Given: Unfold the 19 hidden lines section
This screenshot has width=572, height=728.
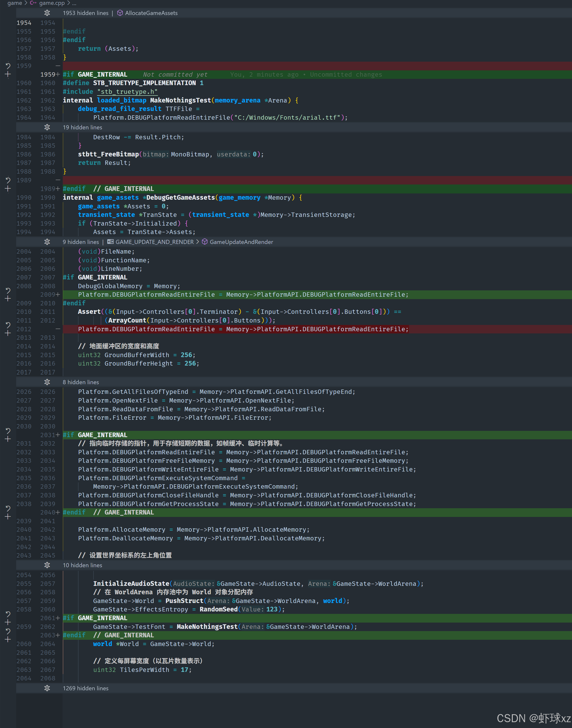Looking at the screenshot, I should 47,127.
